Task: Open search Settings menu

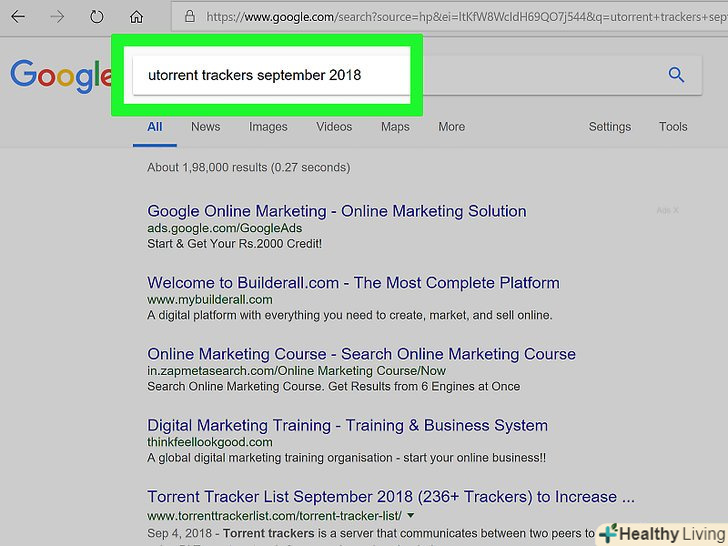Action: [610, 127]
